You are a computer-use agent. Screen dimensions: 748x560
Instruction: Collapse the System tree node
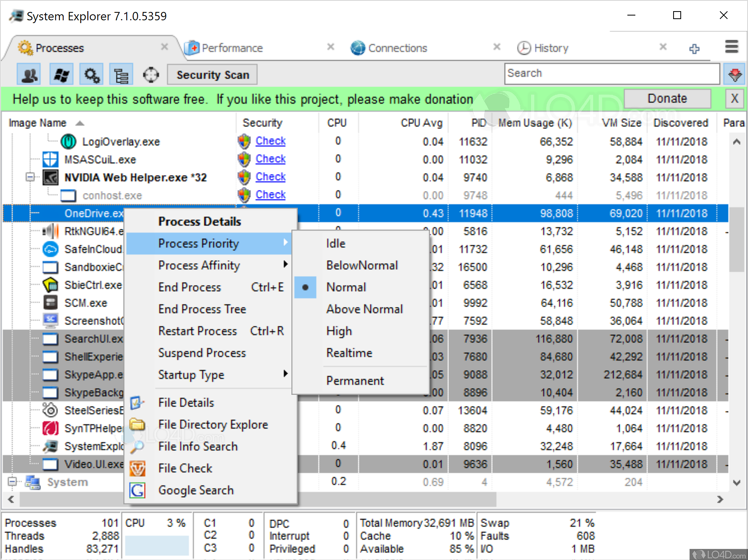12,482
